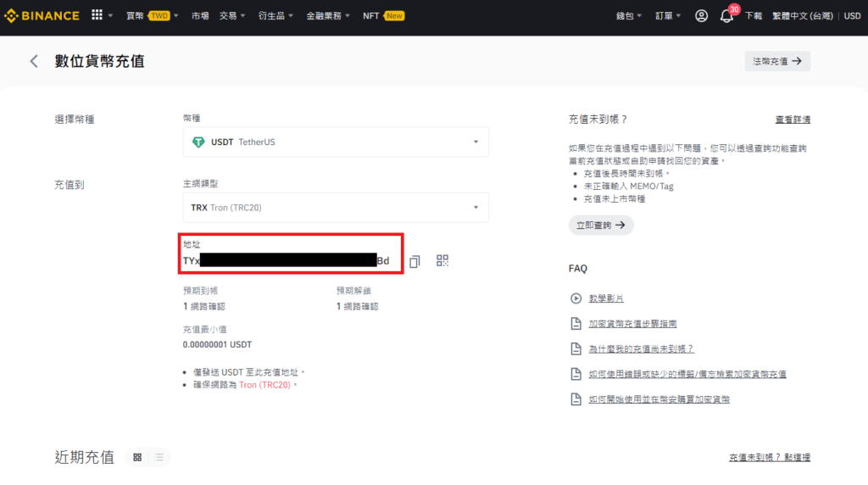Screen dimensions: 868x485
Task: Open the TRX Tron (TRC20) network dropdown
Action: coord(336,208)
